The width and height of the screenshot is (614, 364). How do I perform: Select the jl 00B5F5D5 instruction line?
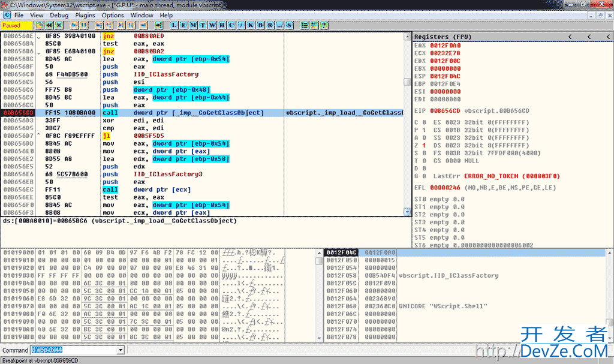pos(203,136)
